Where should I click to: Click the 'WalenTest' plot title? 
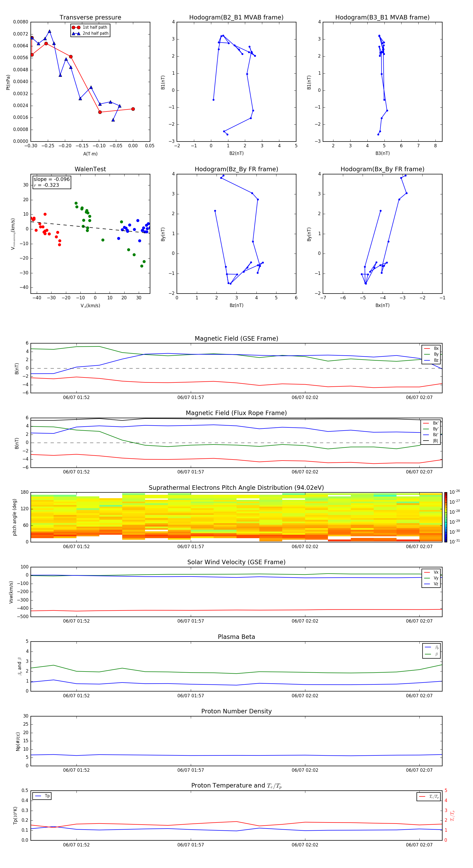90,169
